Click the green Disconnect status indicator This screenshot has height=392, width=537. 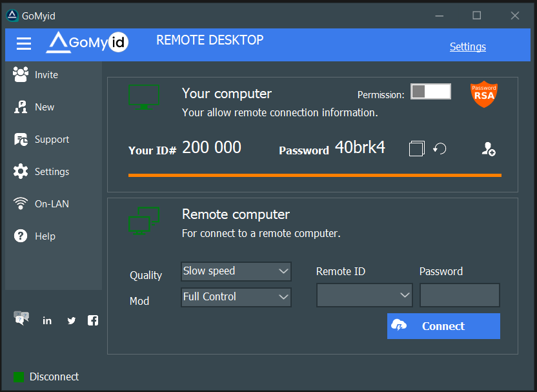(19, 377)
